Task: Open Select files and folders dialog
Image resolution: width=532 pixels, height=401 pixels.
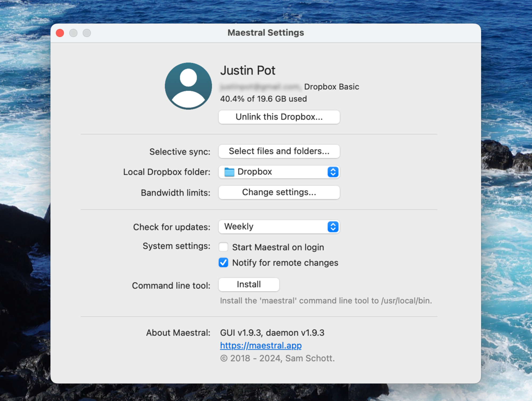Action: coord(279,151)
